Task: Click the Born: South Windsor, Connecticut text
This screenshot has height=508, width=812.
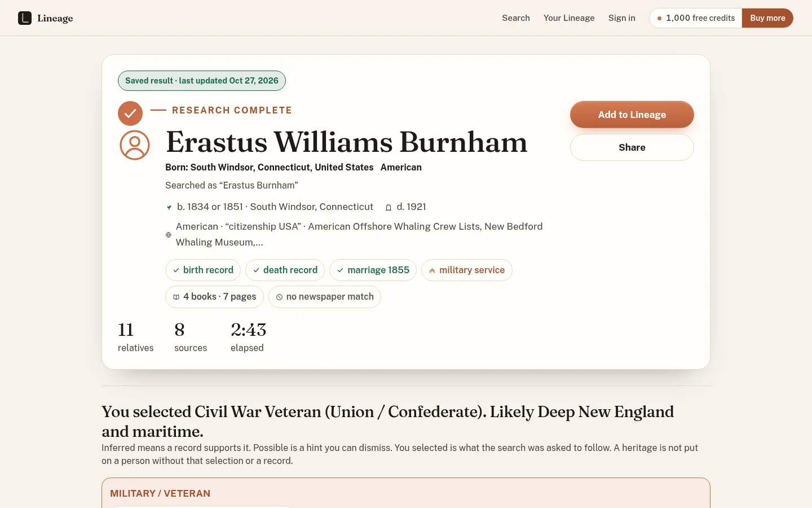Action: [x=270, y=167]
